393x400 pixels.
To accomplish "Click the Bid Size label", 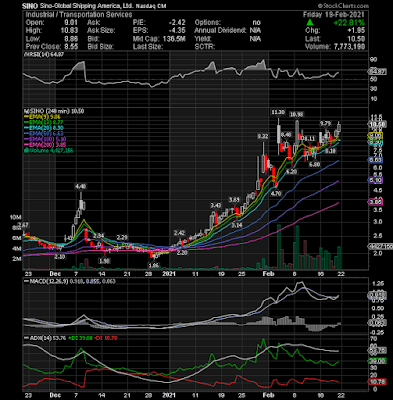I will 100,47.
